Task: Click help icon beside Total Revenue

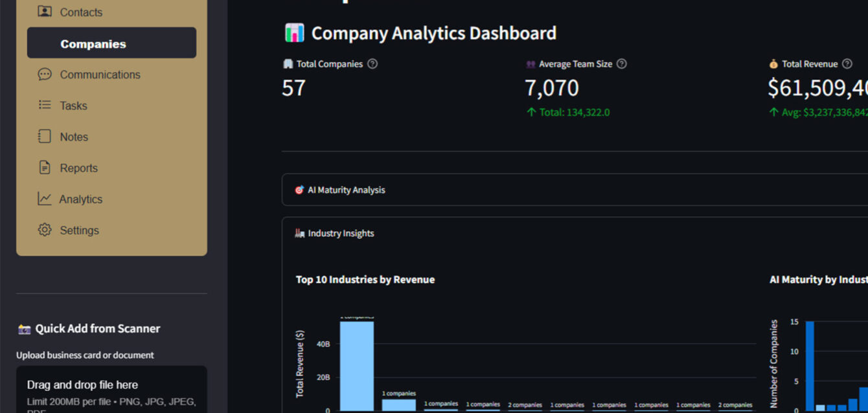Action: [x=847, y=64]
